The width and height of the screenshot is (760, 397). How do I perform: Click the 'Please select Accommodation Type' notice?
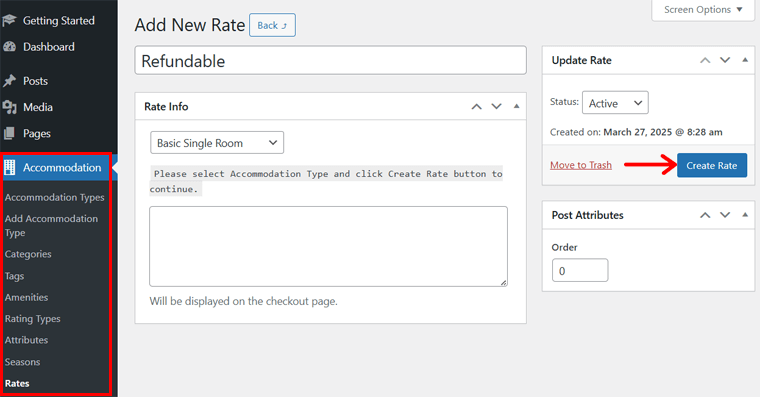coord(326,181)
